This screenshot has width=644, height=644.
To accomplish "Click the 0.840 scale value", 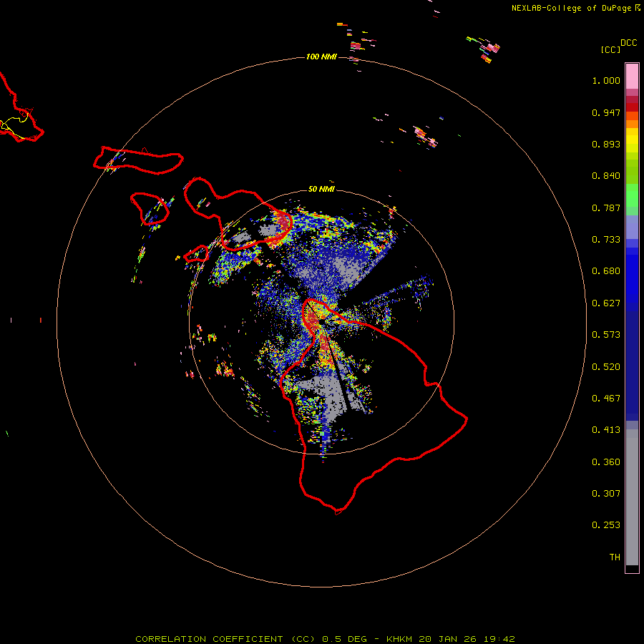I will pyautogui.click(x=606, y=176).
